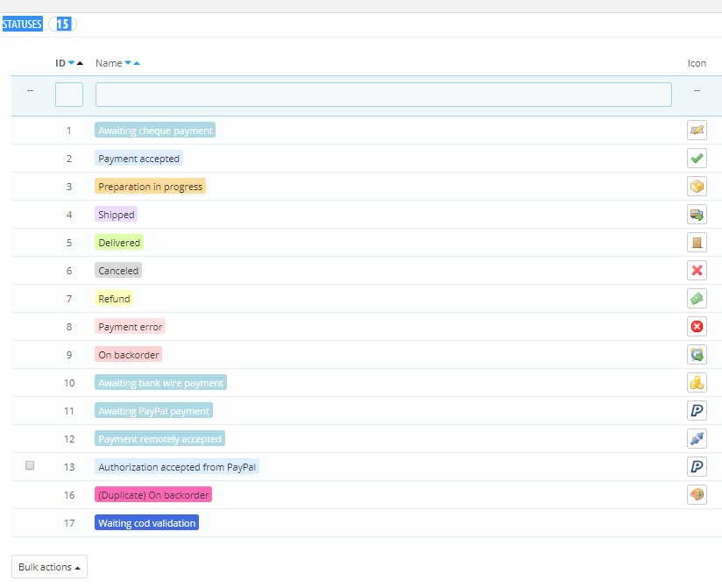
Task: Sort ID column descending with down arrow
Action: (71, 62)
